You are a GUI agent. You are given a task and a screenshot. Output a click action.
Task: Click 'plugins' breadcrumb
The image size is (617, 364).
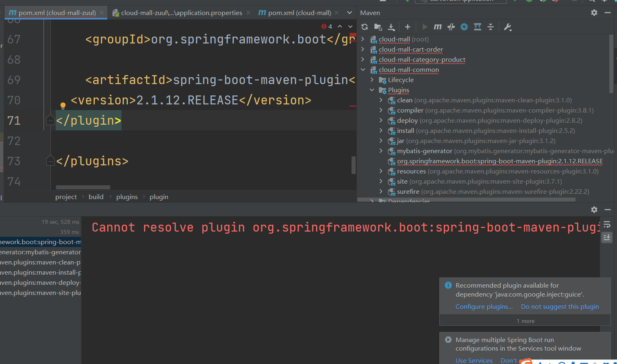click(127, 197)
